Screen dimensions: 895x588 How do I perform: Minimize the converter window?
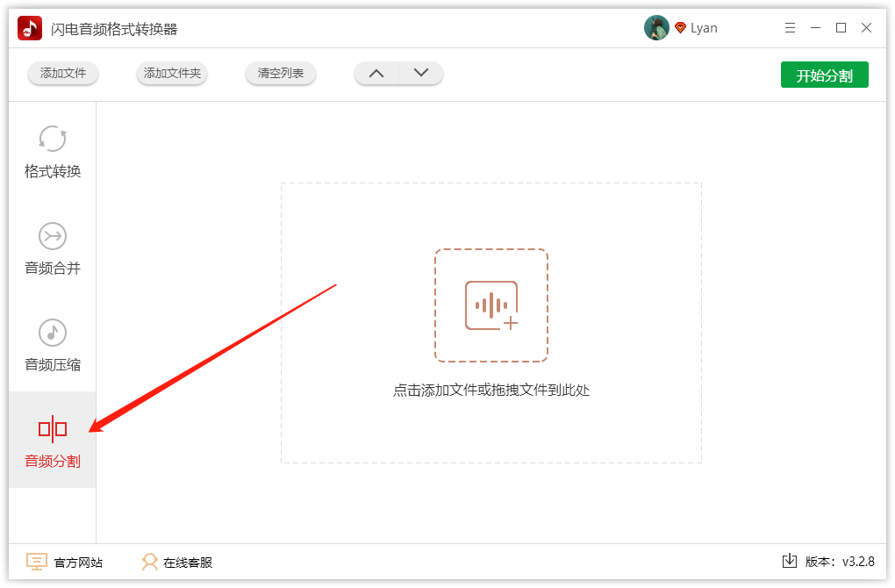click(x=815, y=27)
